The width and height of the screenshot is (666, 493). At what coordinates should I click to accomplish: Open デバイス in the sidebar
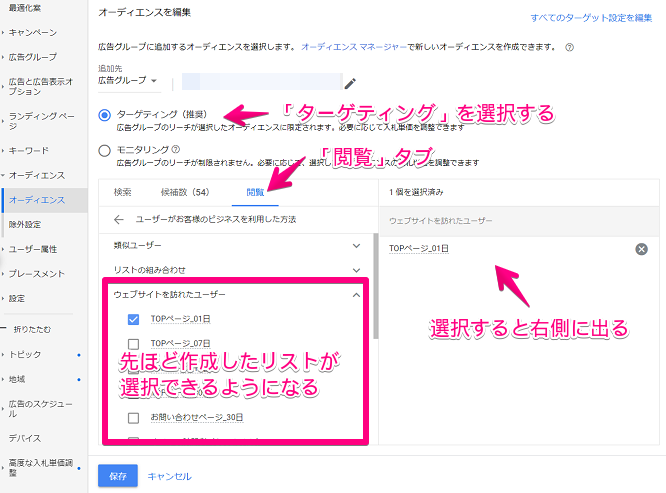[x=25, y=438]
